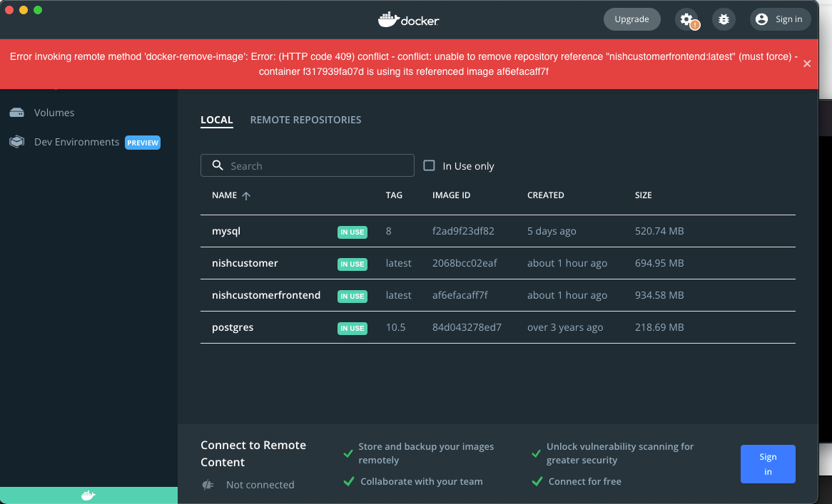The width and height of the screenshot is (832, 504).
Task: Open the Troubleshoot bug icon
Action: pyautogui.click(x=724, y=19)
